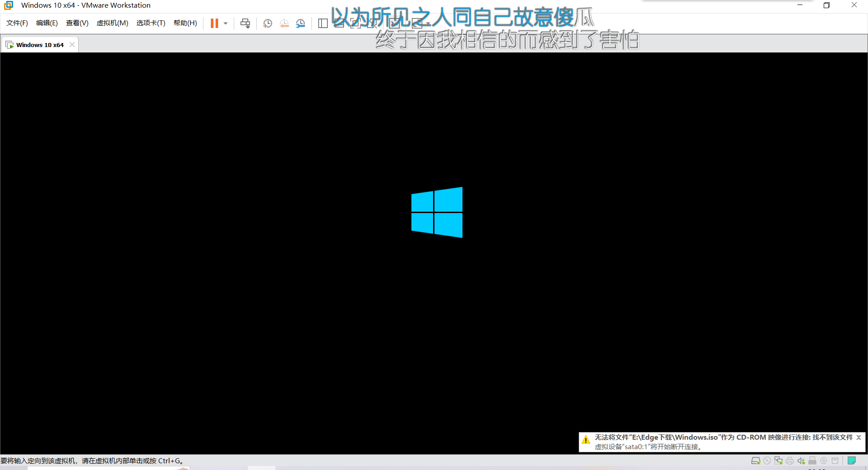868x470 pixels.
Task: Click the USB controller status icon
Action: coord(812,461)
